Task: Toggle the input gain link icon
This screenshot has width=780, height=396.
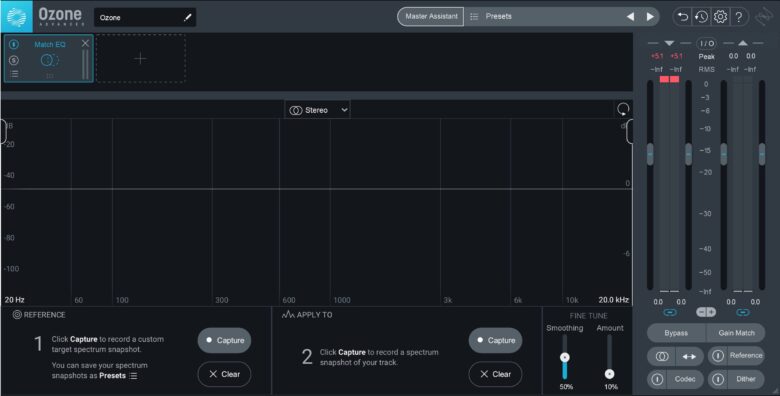Action: (x=670, y=312)
